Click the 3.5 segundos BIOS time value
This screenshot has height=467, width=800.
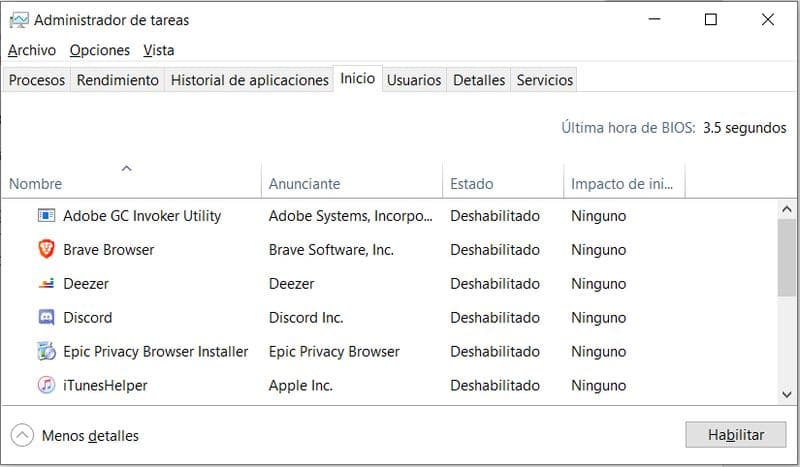click(744, 128)
